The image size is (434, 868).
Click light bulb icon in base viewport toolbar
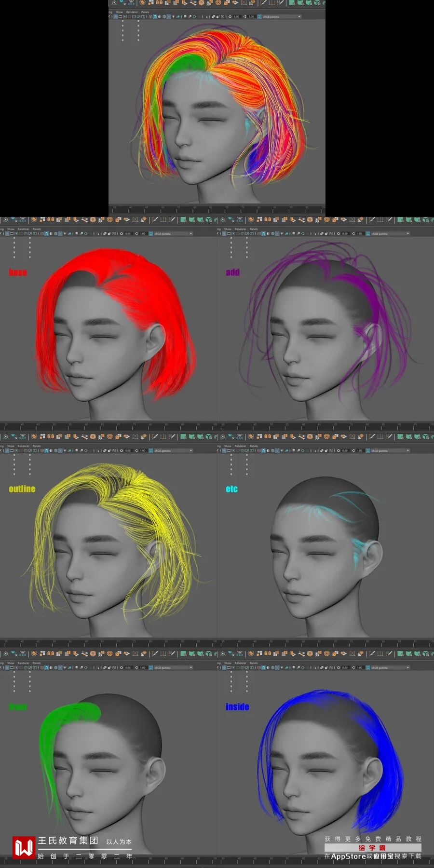click(65, 233)
